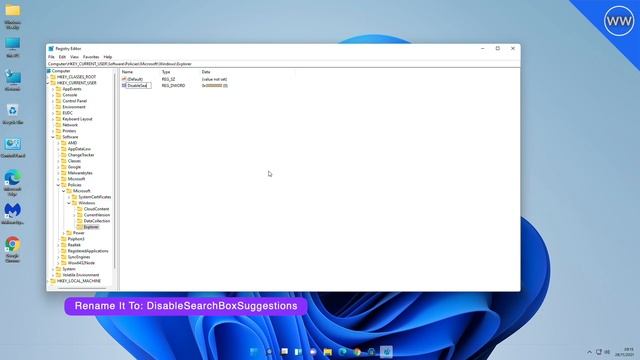
Task: Expand the AppEvents key
Action: point(53,89)
